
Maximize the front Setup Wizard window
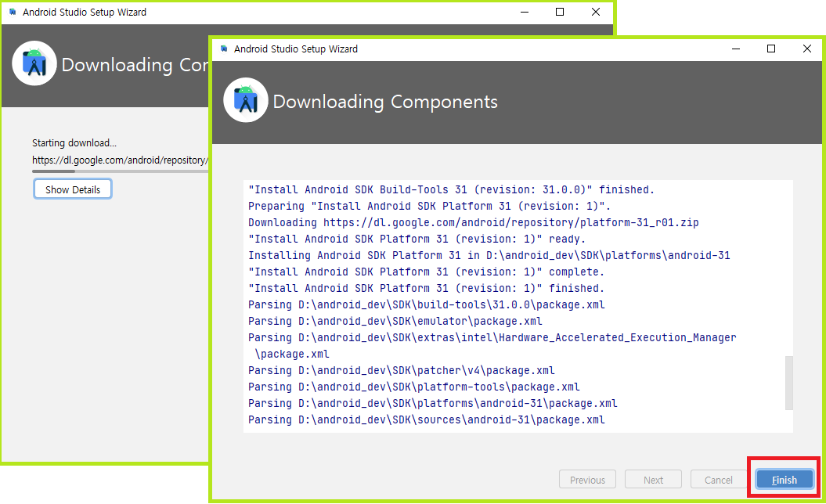tap(771, 49)
